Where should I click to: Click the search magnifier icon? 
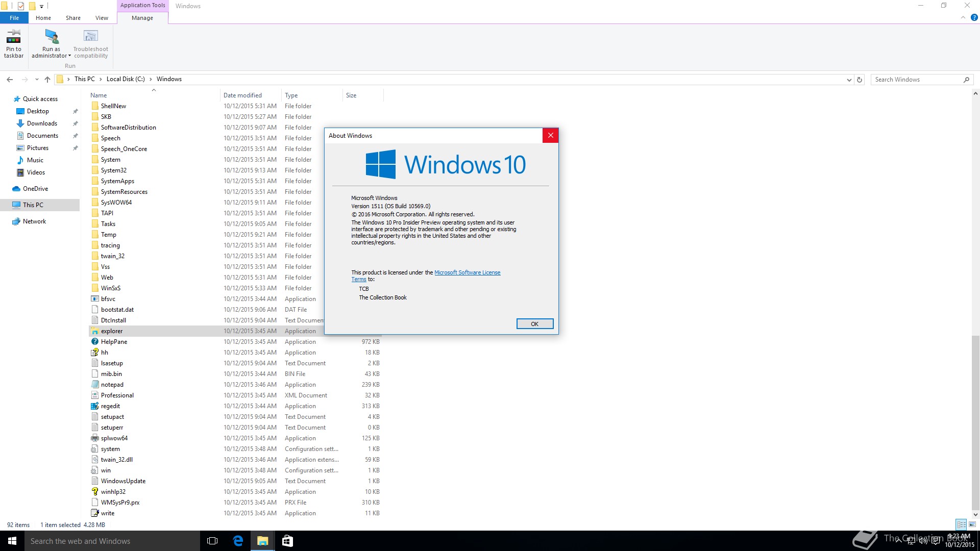pos(966,80)
